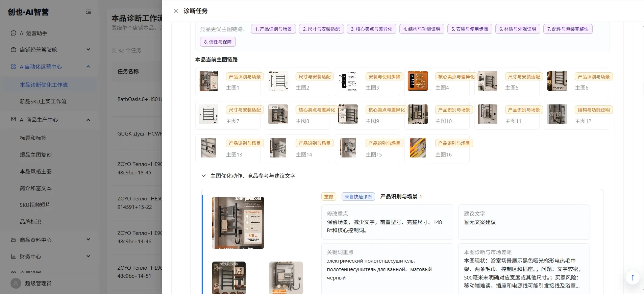Click the 来自快速诊断 tag

coord(358,197)
